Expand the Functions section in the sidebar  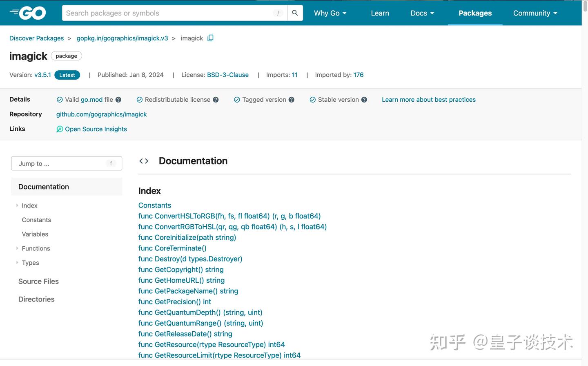click(17, 248)
